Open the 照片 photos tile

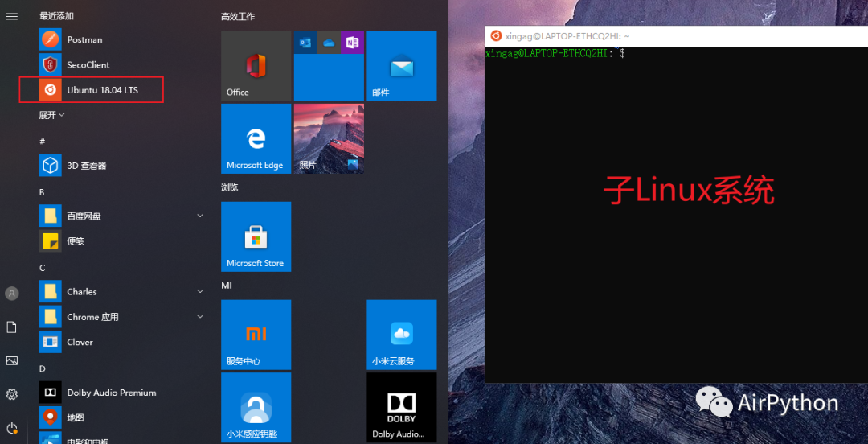[x=329, y=138]
